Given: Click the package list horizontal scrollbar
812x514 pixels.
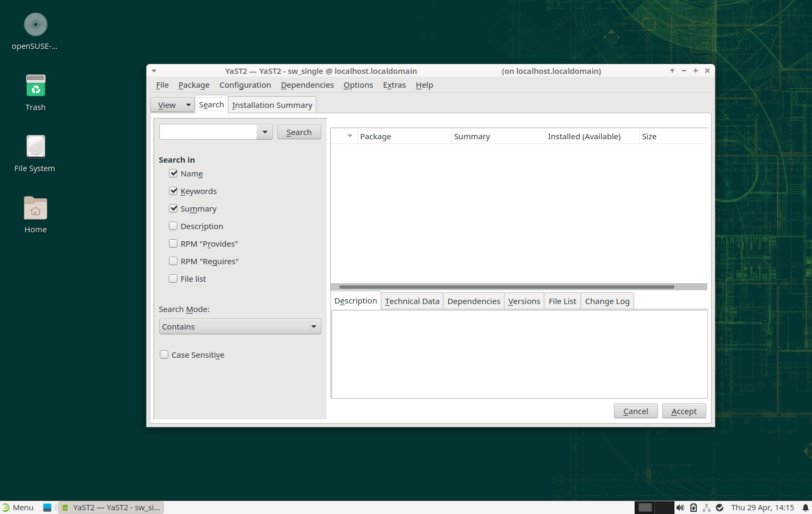Looking at the screenshot, I should coord(506,287).
